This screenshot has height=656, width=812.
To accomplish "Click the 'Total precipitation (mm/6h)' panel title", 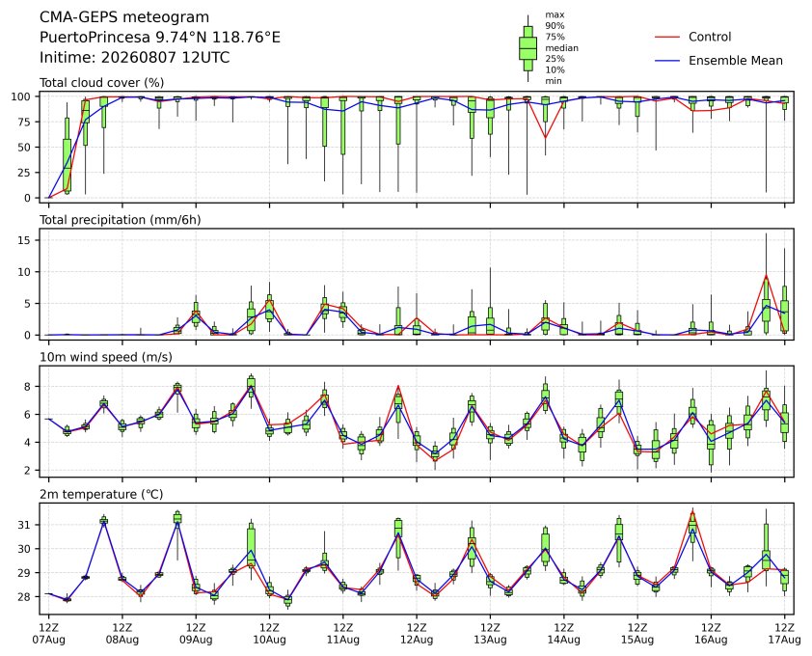I will [x=121, y=220].
